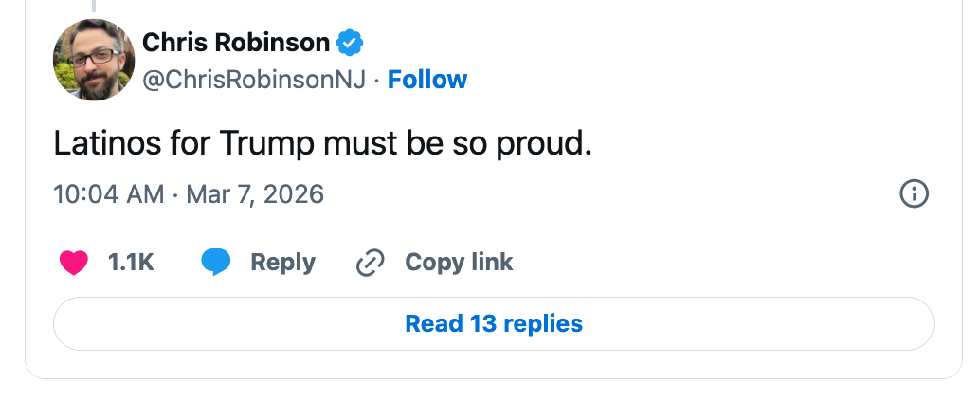Screen dimensions: 980x402
Task: Click the chain link copy icon
Action: point(369,263)
